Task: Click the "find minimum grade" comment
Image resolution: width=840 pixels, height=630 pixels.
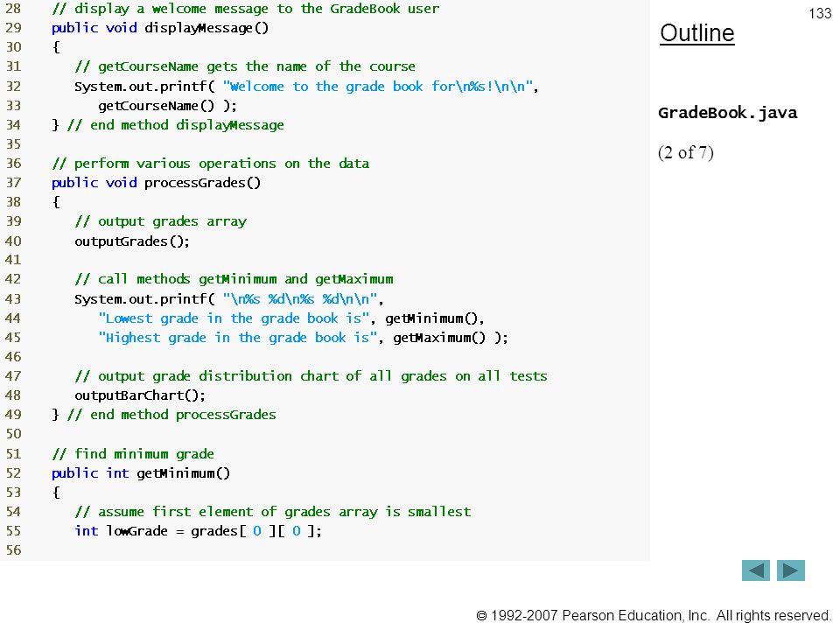Action: click(x=133, y=454)
